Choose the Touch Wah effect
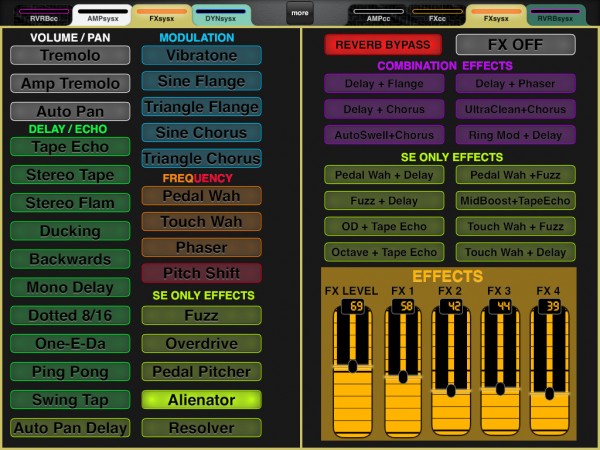600x450 pixels. [202, 222]
